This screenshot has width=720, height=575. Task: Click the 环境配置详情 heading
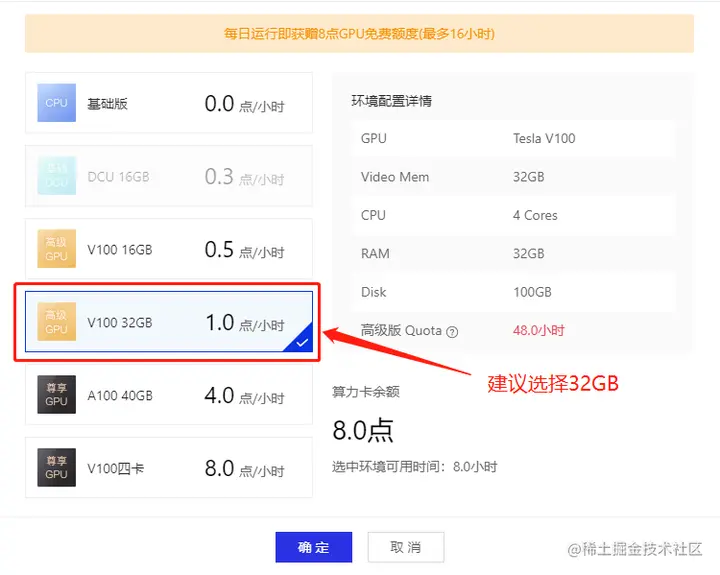pos(392,101)
